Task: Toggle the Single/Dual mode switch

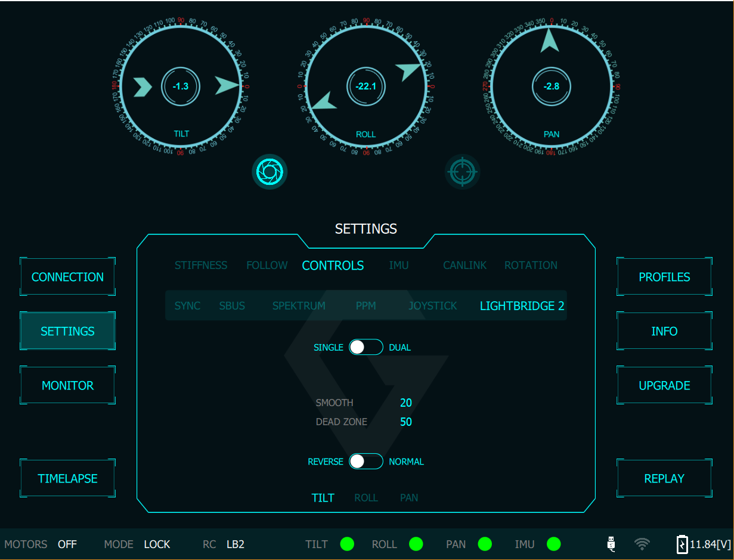Action: pyautogui.click(x=366, y=347)
